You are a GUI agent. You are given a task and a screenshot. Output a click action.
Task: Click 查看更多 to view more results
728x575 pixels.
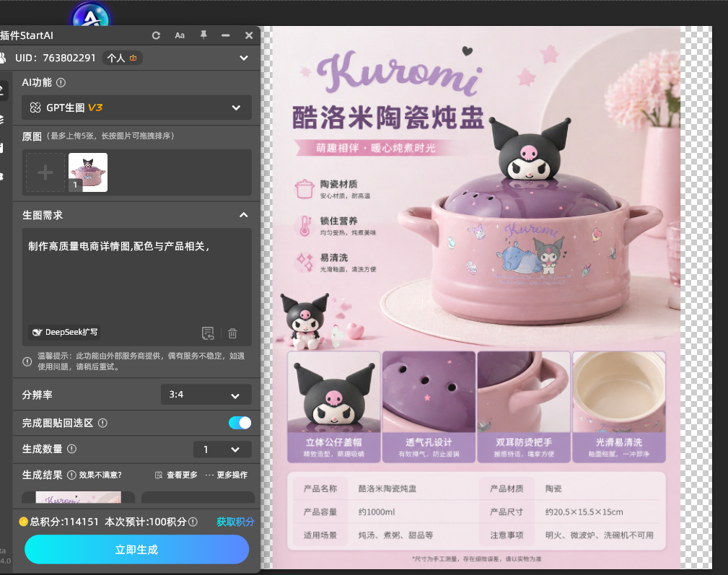177,475
